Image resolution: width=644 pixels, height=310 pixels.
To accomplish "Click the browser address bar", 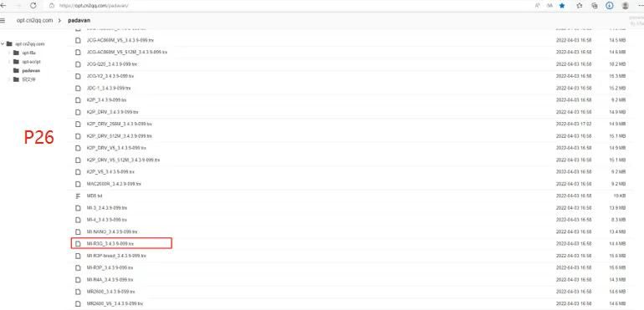I will coord(288,6).
